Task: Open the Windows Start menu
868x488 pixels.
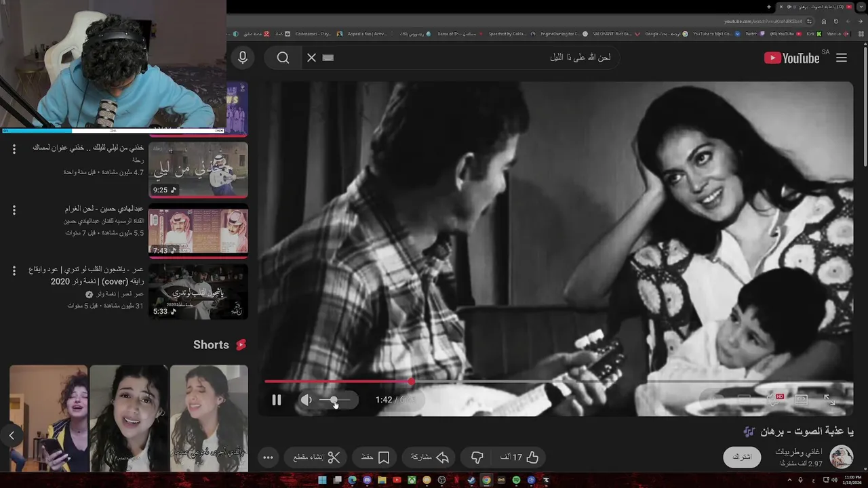Action: pos(322,481)
